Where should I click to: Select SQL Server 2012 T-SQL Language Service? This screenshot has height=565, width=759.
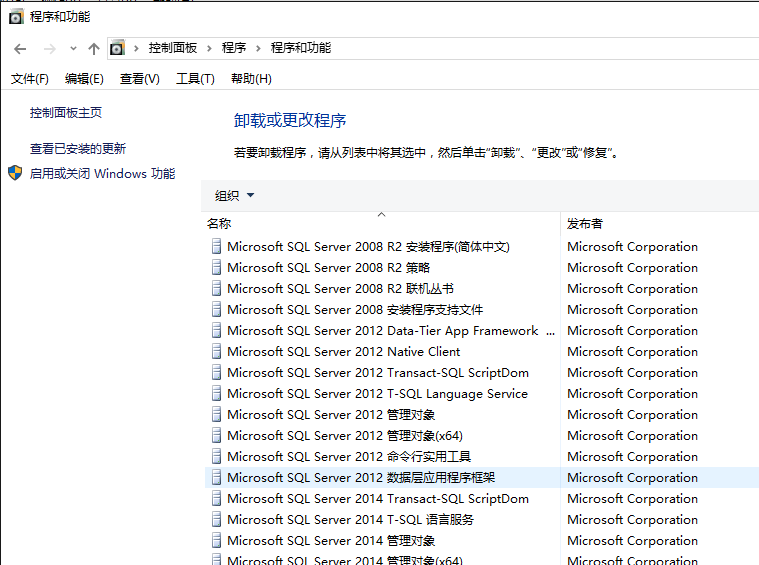coord(378,394)
